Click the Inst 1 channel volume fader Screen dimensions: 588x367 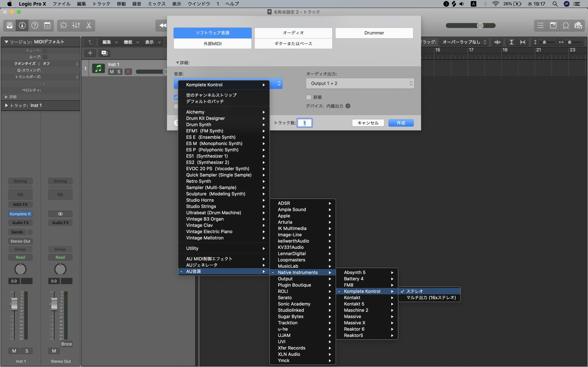click(14, 304)
